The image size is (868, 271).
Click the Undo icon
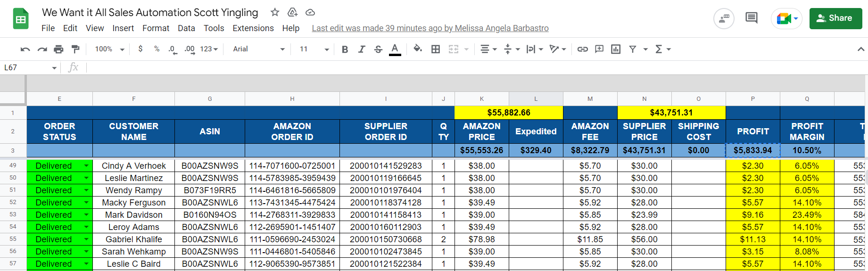[25, 49]
